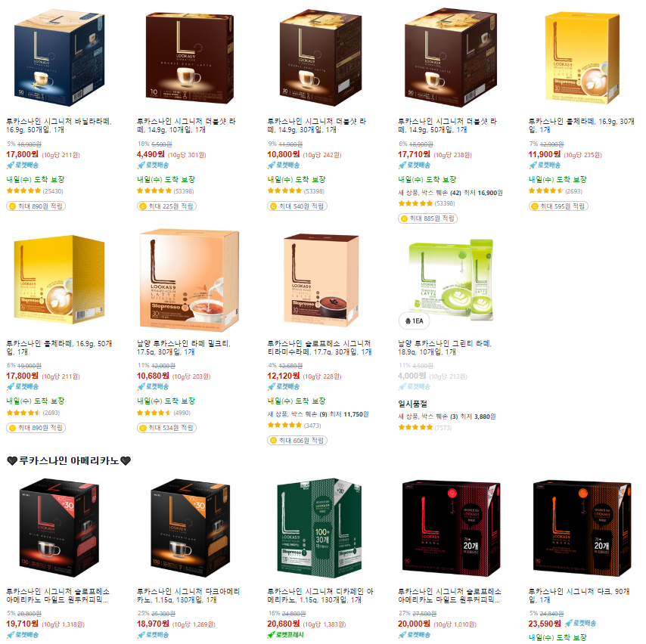Image resolution: width=646 pixels, height=644 pixels.
Task: Open the dark americano 130-pack product title
Action: (x=188, y=596)
